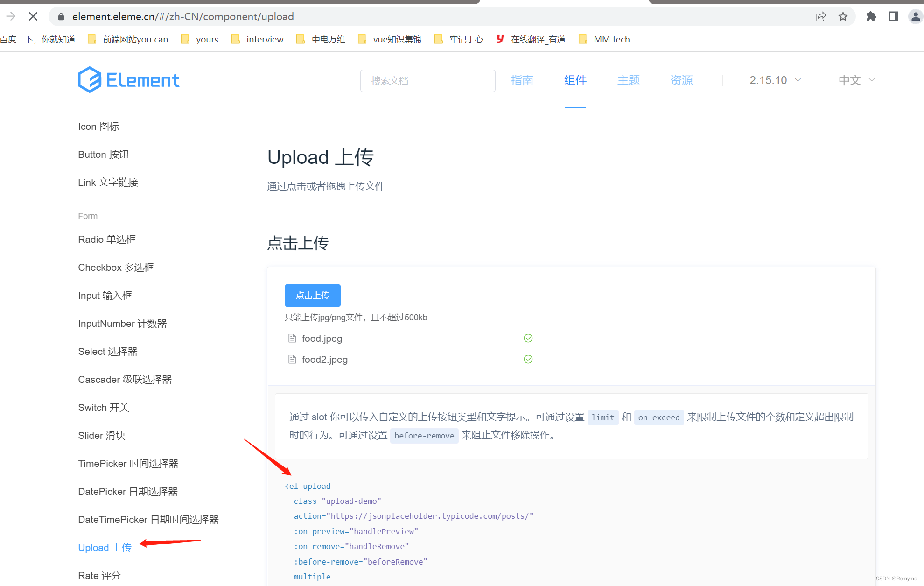
Task: Open the 组件 nav tab
Action: [575, 80]
